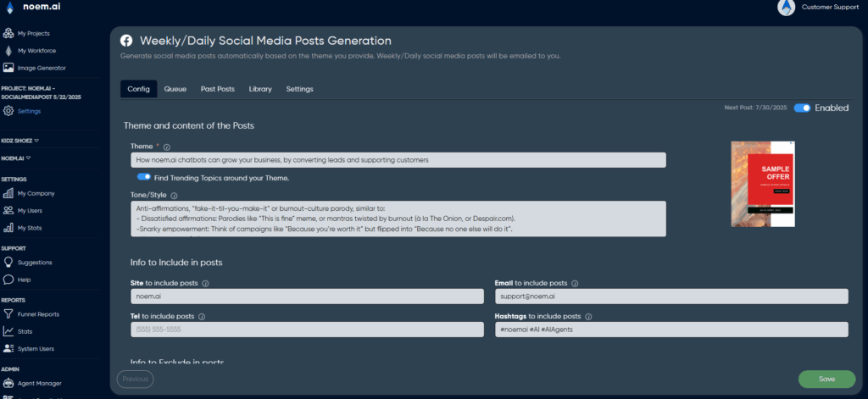Click the Help speech bubble icon
Screen dimensions: 868x399
[x=8, y=280]
